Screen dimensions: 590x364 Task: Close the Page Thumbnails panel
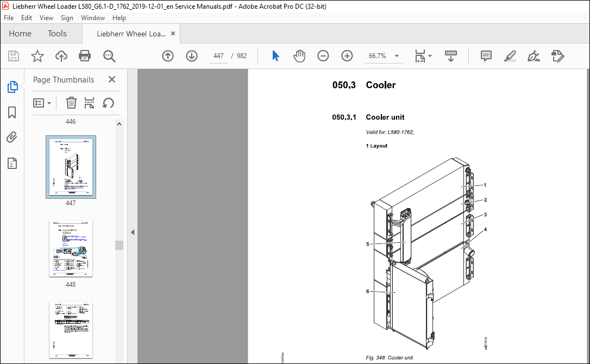112,79
